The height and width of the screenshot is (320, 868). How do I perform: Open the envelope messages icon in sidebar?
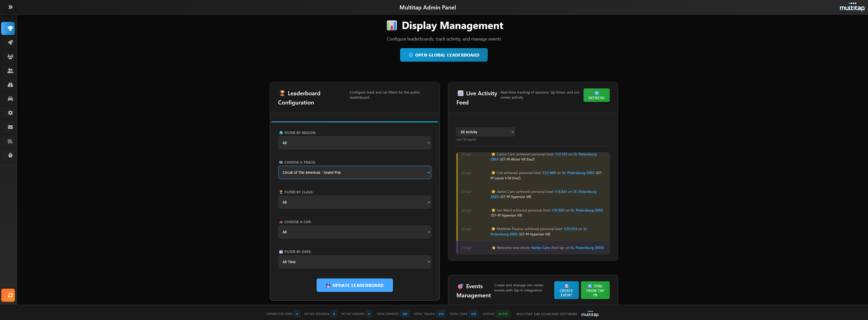tap(8, 127)
